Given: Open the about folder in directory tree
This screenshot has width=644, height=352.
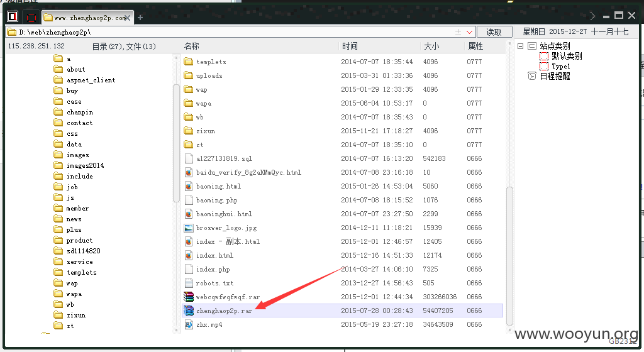Looking at the screenshot, I should click(x=75, y=69).
